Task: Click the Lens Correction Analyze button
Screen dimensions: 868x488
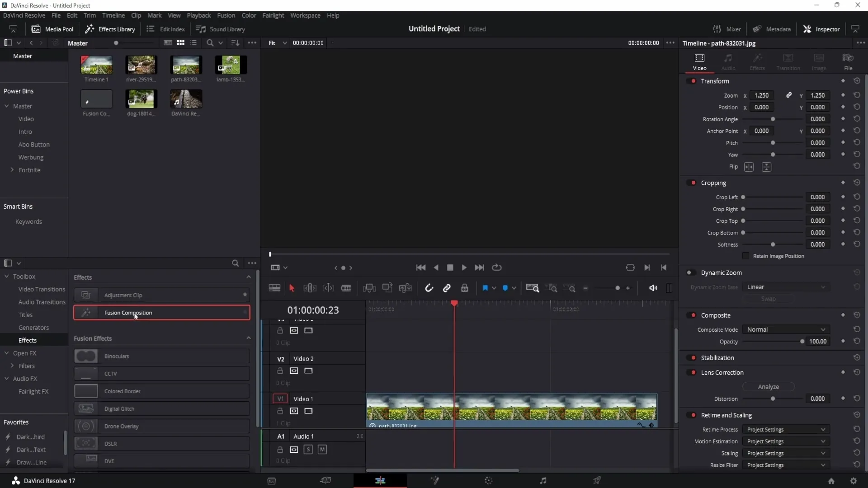Action: [768, 387]
